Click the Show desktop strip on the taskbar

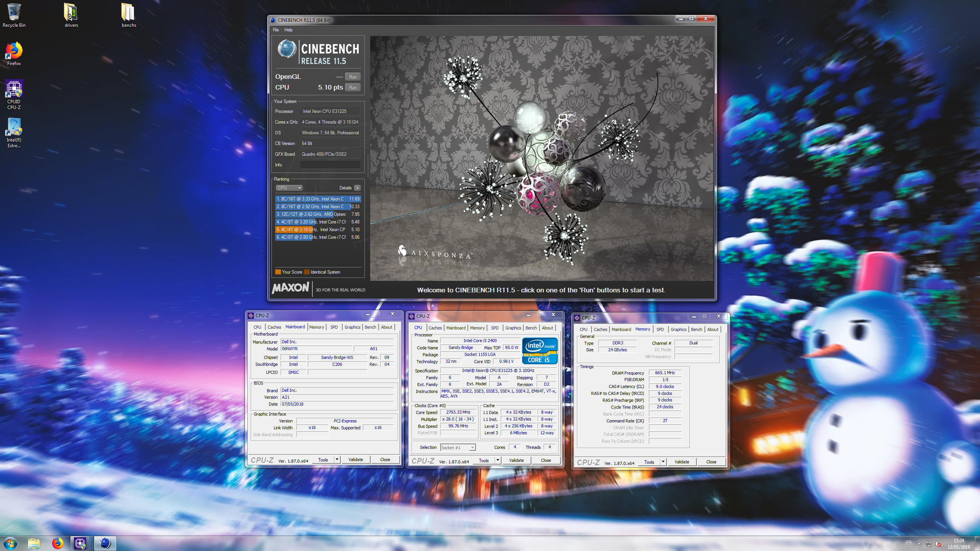[x=977, y=544]
